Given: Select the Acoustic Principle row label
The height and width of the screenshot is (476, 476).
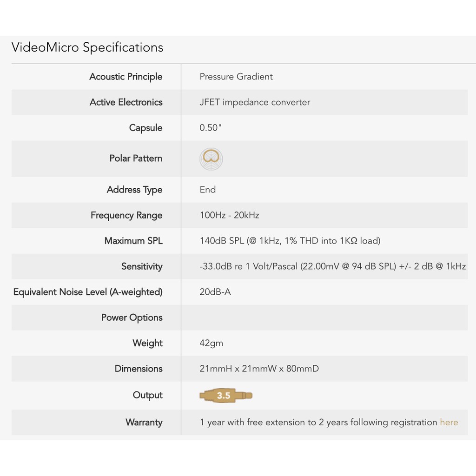Looking at the screenshot, I should coord(126,77).
